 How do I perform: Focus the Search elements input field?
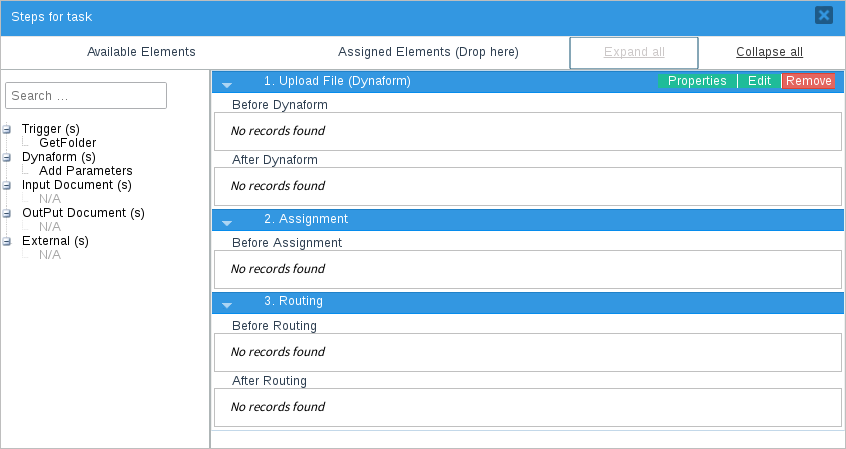pos(86,96)
